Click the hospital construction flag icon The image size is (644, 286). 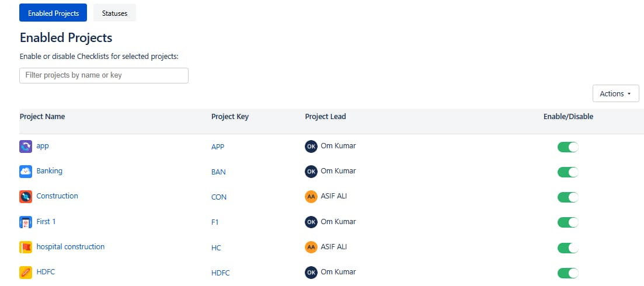[26, 247]
